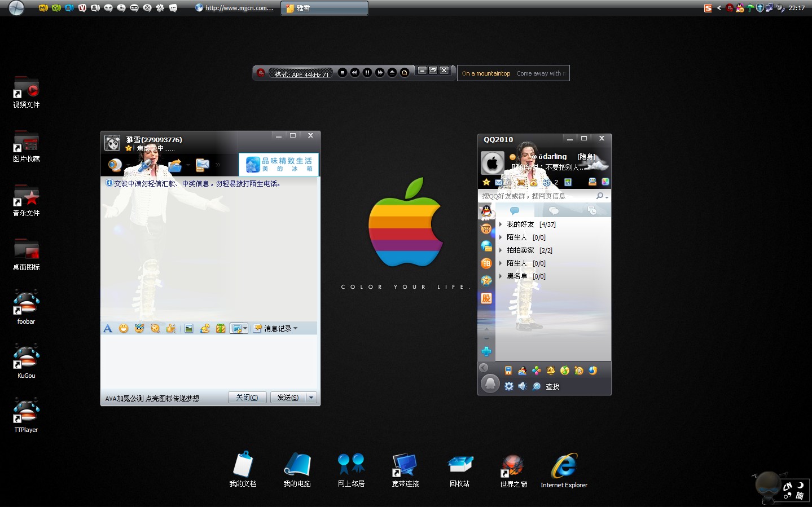
Task: Stop playback in the music player bar
Action: coord(343,72)
